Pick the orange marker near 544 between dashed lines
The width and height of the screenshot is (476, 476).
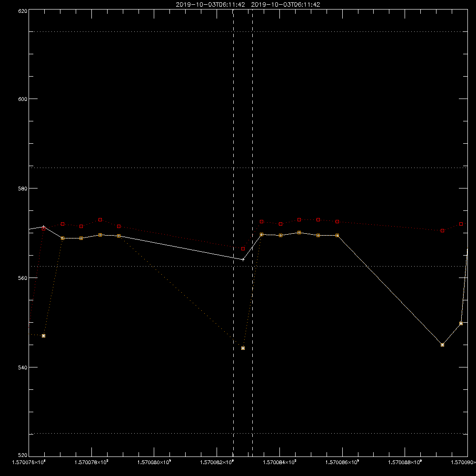click(x=243, y=348)
